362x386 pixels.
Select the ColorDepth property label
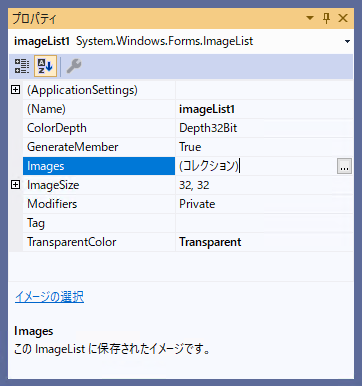(99, 128)
